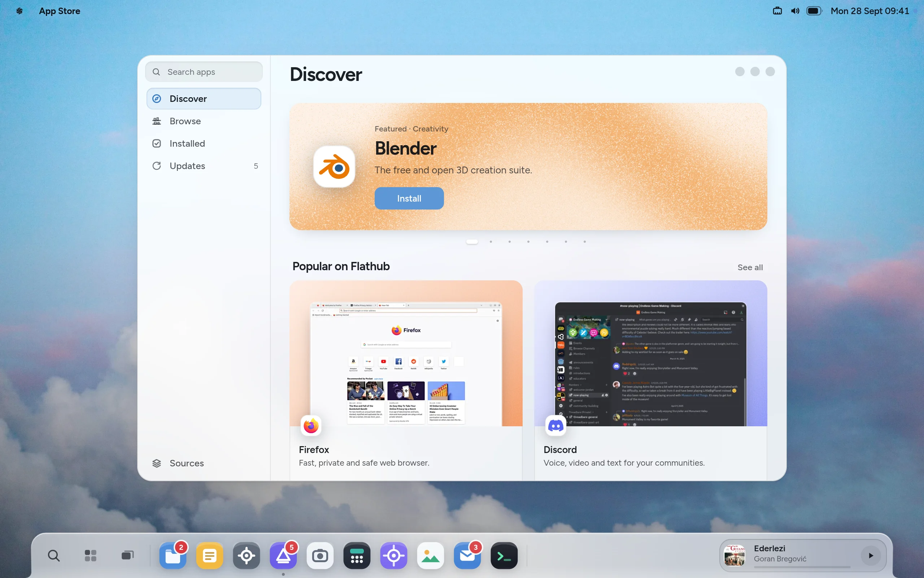924x578 pixels.
Task: Click the Installed checkmark icon
Action: point(157,143)
